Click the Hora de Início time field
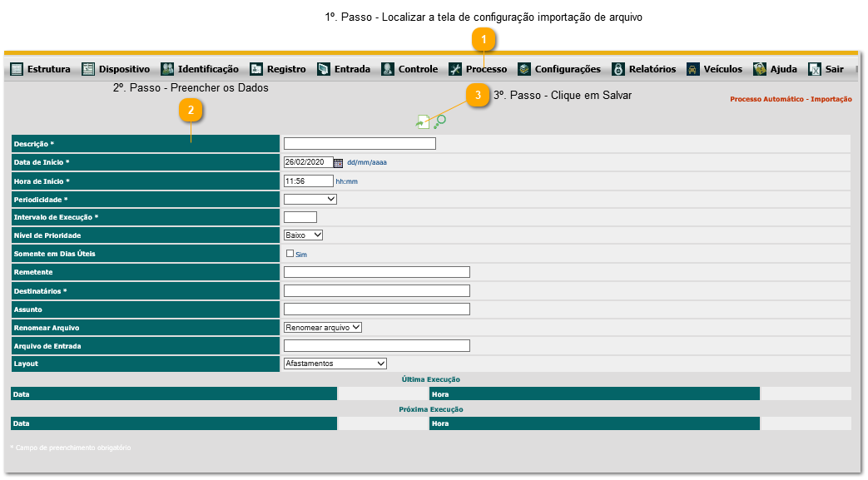The height and width of the screenshot is (480, 868). click(x=309, y=181)
